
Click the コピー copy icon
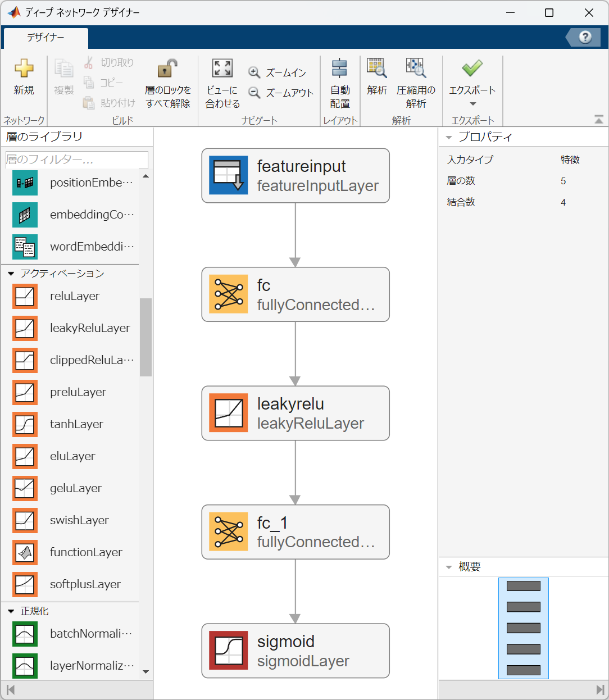(89, 83)
